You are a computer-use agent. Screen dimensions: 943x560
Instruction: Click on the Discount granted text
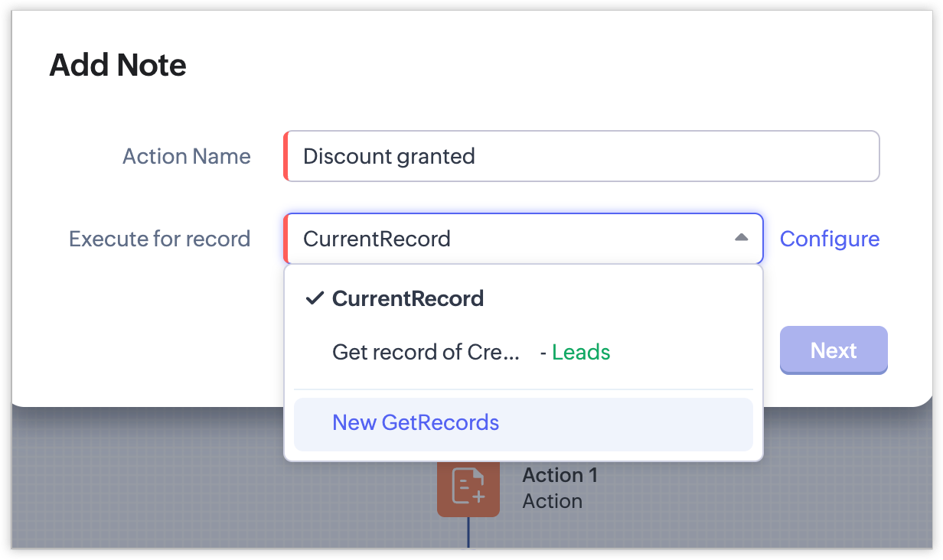tap(389, 156)
